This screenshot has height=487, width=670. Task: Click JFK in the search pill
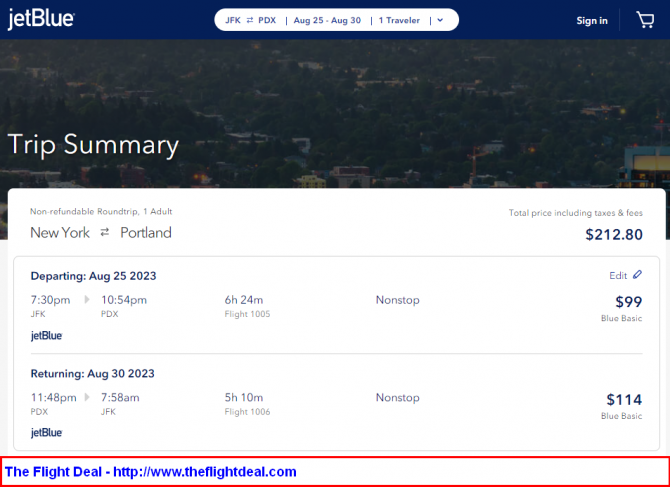(233, 20)
